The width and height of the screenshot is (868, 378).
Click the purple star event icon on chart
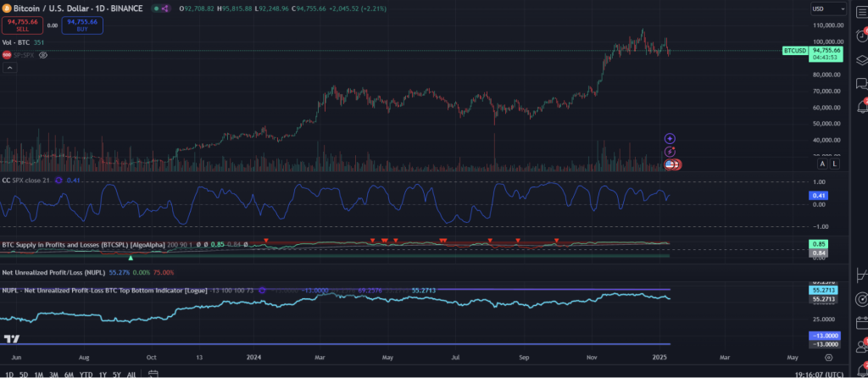[670, 138]
